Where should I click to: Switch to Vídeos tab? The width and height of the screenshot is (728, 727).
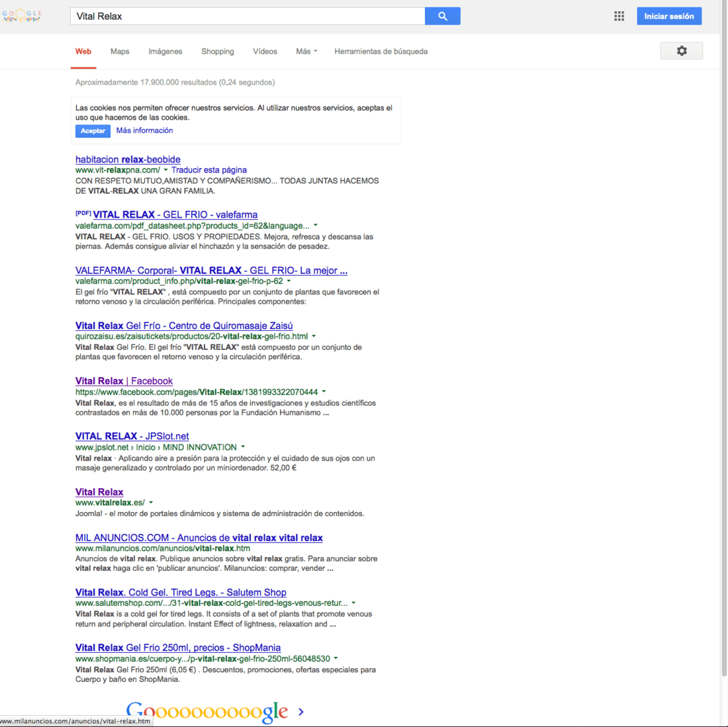[x=265, y=52]
